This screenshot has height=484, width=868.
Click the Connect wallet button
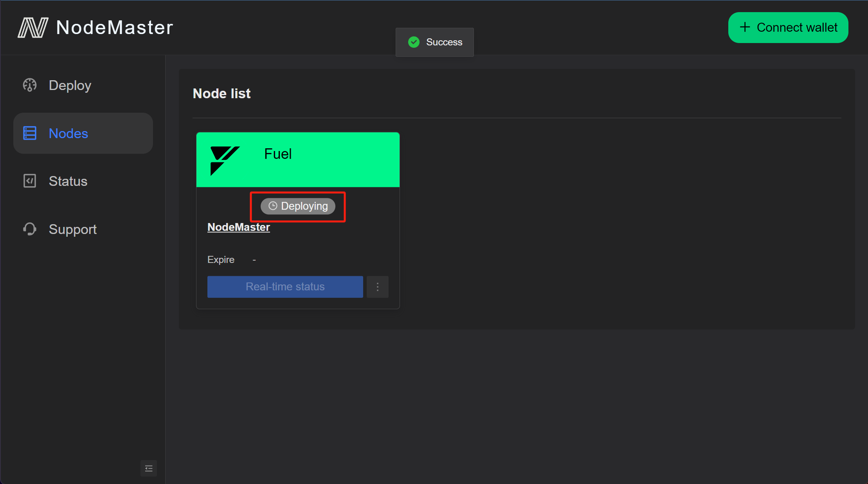pyautogui.click(x=788, y=27)
